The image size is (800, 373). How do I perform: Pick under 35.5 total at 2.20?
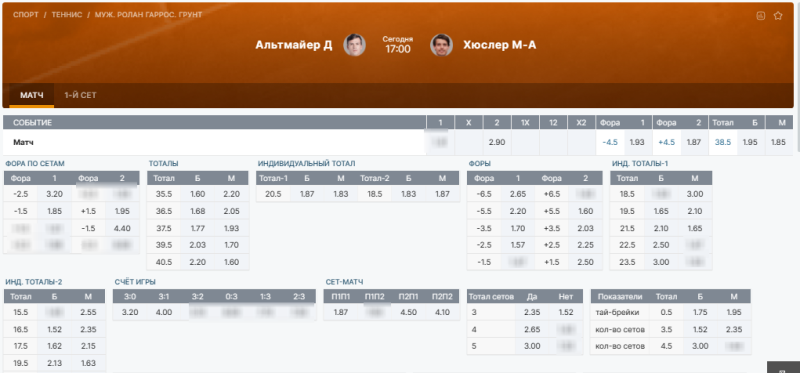[x=232, y=194]
